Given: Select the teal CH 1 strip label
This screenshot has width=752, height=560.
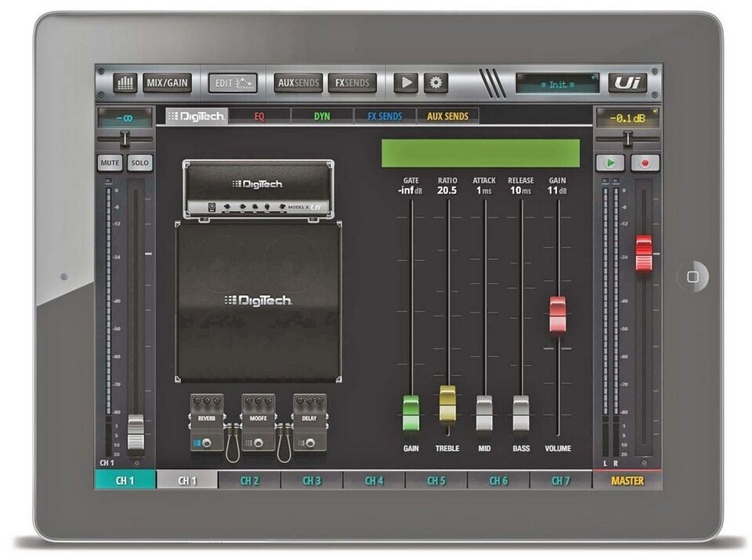Looking at the screenshot, I should point(125,480).
